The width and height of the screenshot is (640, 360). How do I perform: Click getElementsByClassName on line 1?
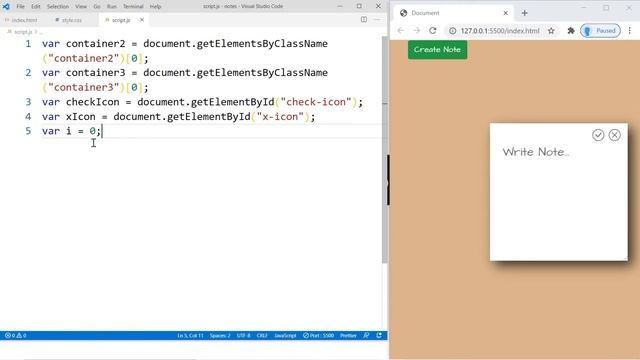(x=262, y=44)
